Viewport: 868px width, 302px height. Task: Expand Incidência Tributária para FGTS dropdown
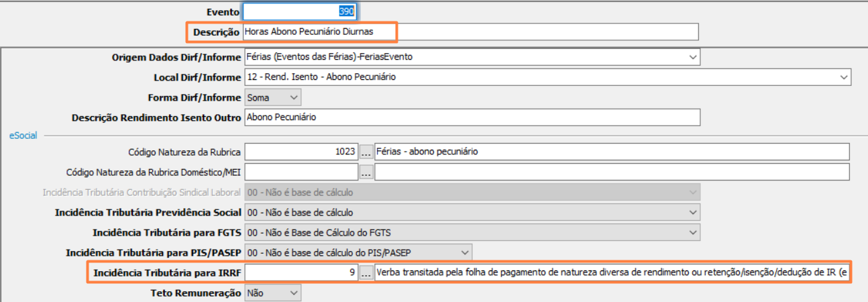point(693,233)
